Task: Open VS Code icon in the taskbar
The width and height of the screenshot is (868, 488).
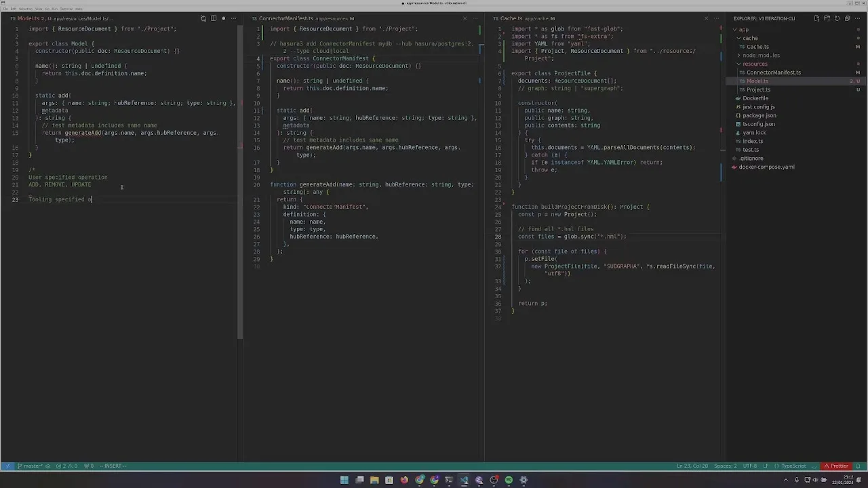Action: tap(464, 480)
